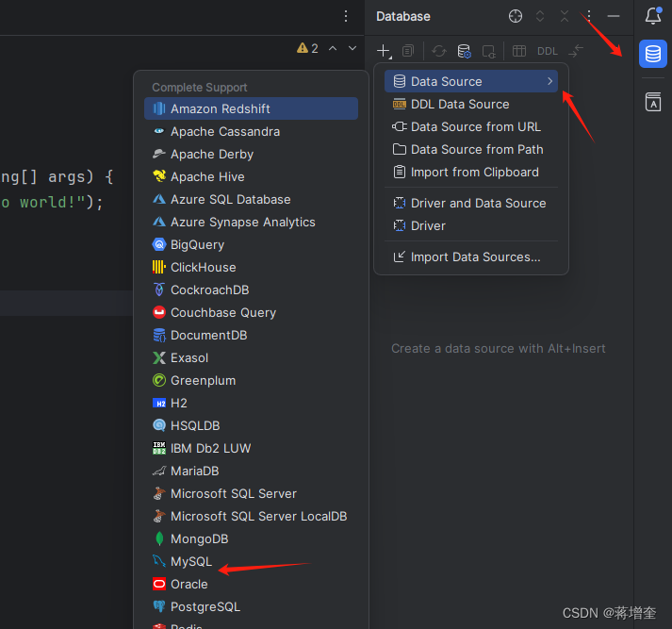Select IBM Db2 LUW data source

(x=251, y=449)
